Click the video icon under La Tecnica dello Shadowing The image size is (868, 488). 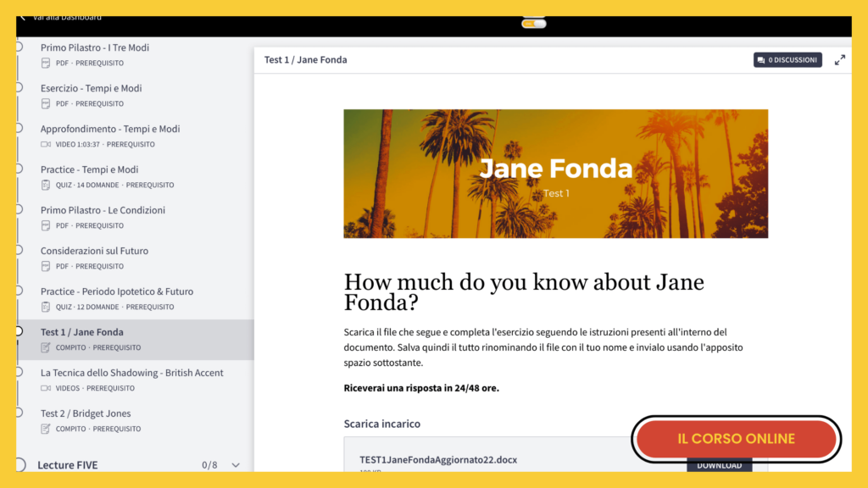(46, 388)
